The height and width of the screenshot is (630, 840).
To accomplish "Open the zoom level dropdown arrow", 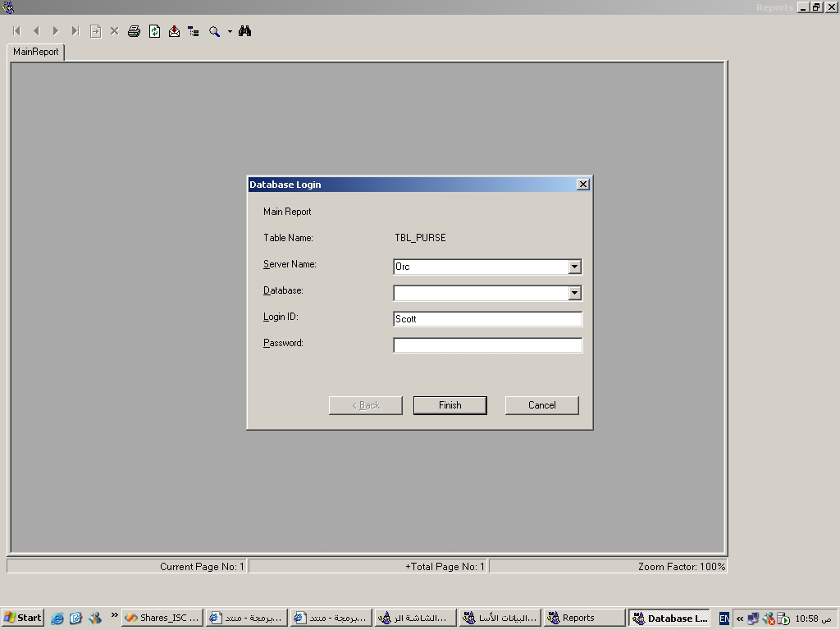I will pos(230,31).
